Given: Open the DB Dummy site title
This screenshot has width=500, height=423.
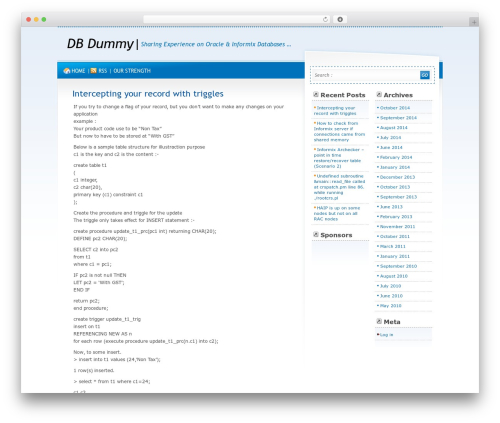Looking at the screenshot, I should tap(100, 44).
